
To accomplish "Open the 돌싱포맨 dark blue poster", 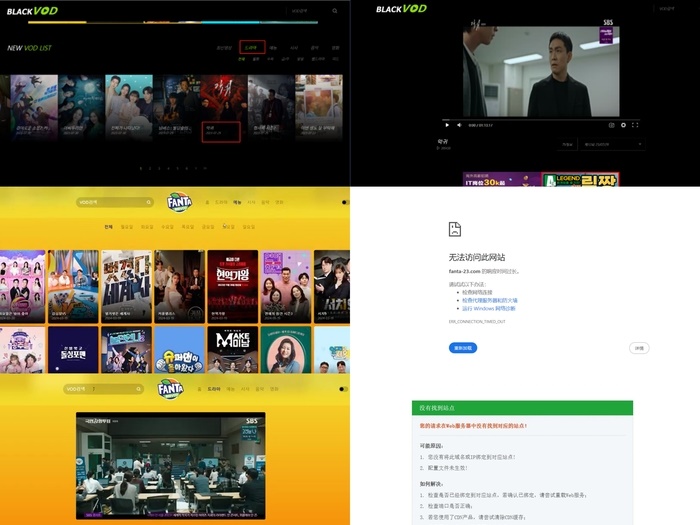I will (73, 350).
